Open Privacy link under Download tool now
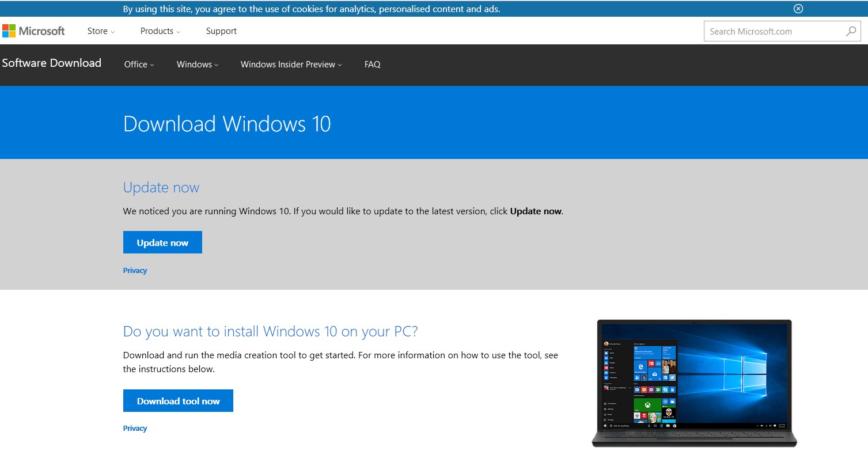Image resolution: width=868 pixels, height=466 pixels. (135, 428)
